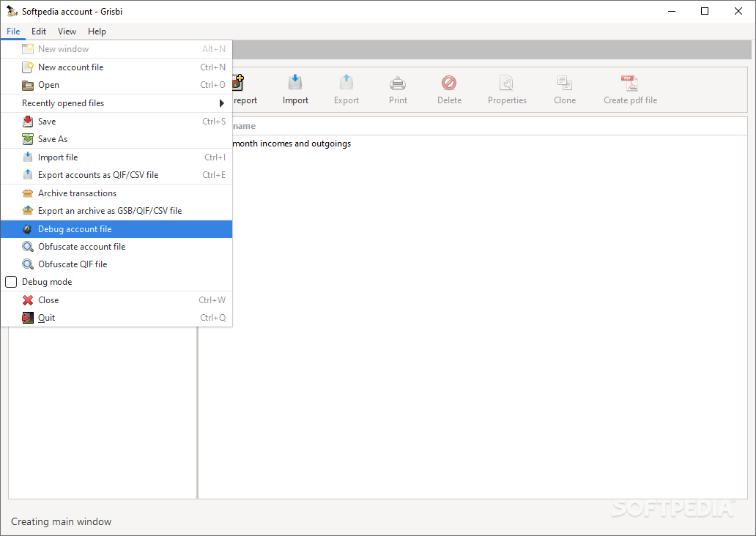The image size is (756, 536).
Task: Click the new report toolbar icon
Action: click(x=238, y=83)
